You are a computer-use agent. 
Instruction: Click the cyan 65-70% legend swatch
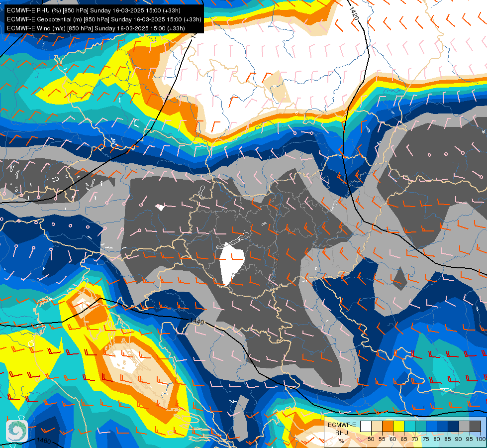410,426
